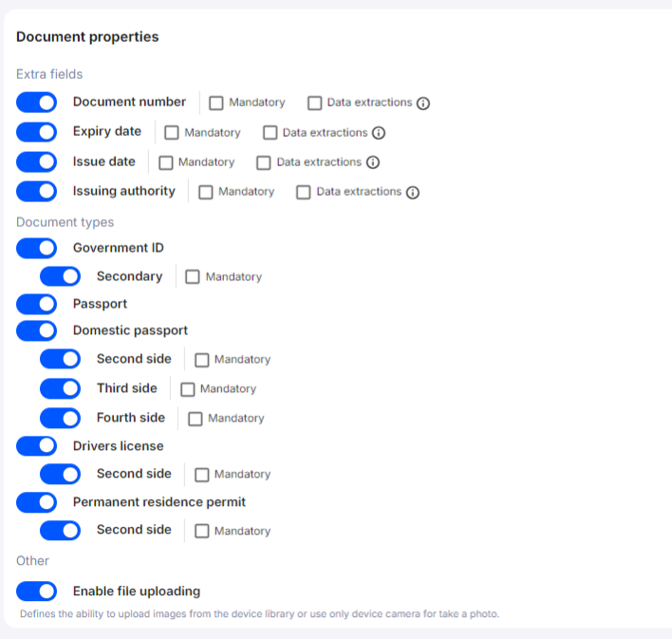Toggle off the Document number field
This screenshot has width=672, height=639.
coord(37,103)
